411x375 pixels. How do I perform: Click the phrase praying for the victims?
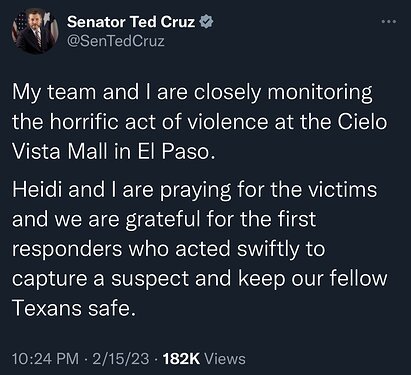[269, 190]
